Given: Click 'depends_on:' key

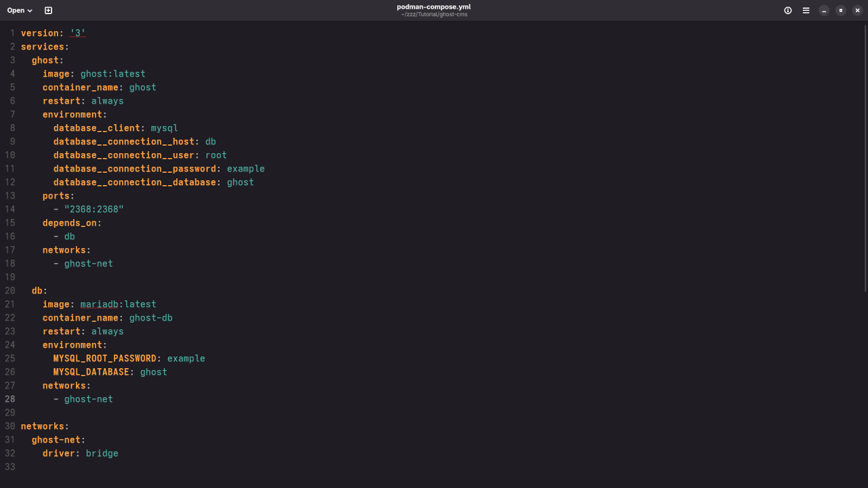Looking at the screenshot, I should coord(73,223).
